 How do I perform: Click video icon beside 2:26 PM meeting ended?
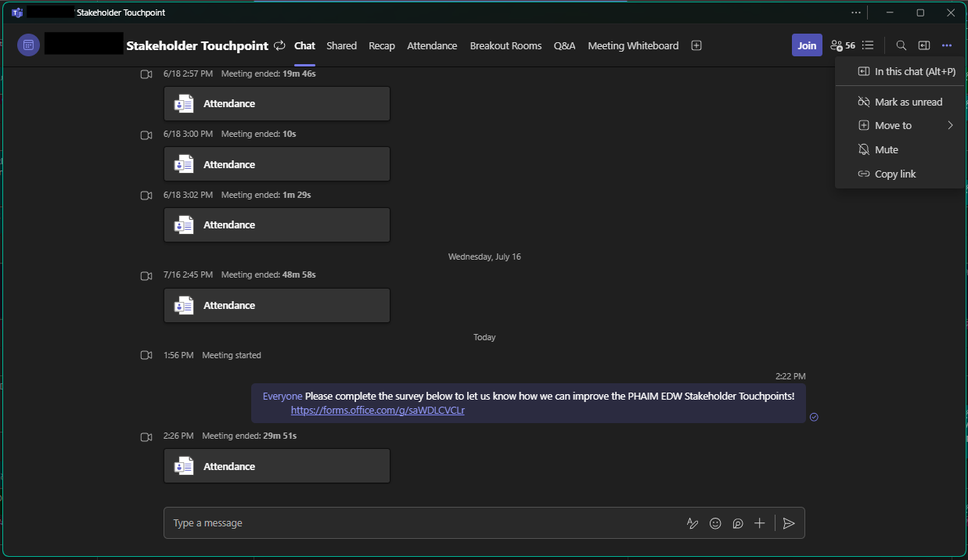pos(146,436)
